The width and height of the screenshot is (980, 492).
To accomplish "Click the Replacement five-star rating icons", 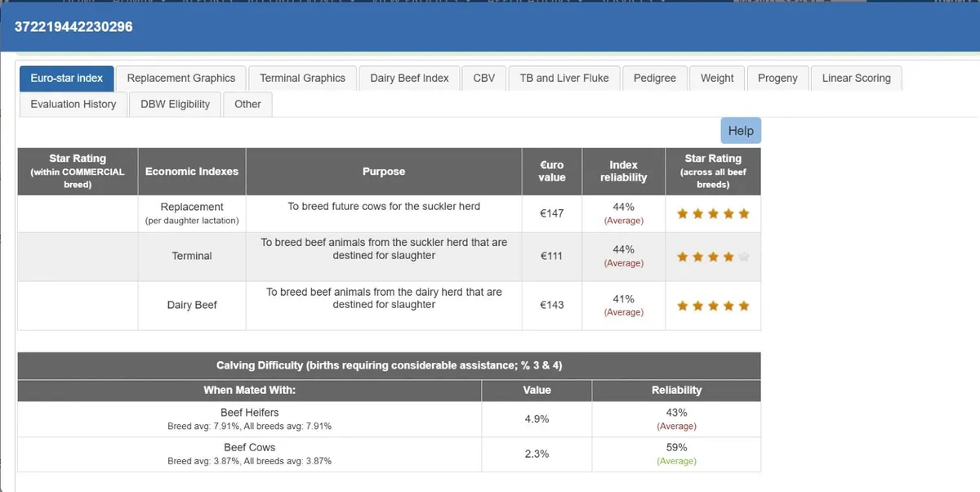I will [713, 214].
